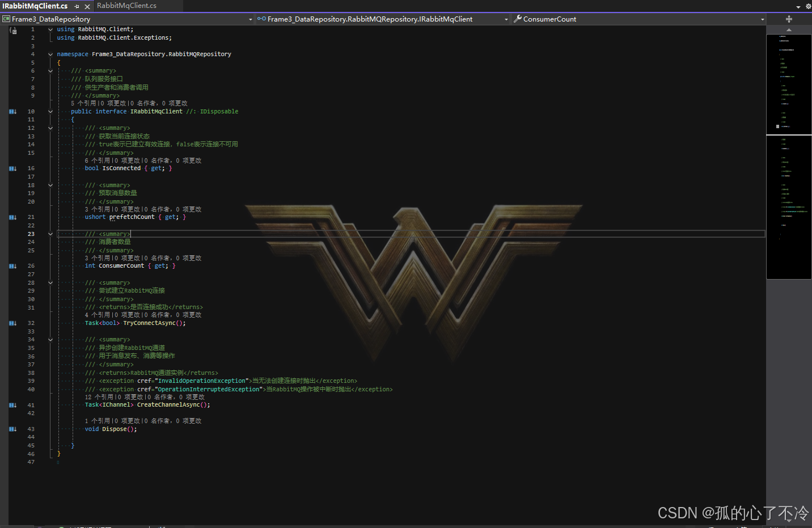Open '3 个引用' CodeLens above prefetchCount
The height and width of the screenshot is (528, 812).
(x=98, y=209)
